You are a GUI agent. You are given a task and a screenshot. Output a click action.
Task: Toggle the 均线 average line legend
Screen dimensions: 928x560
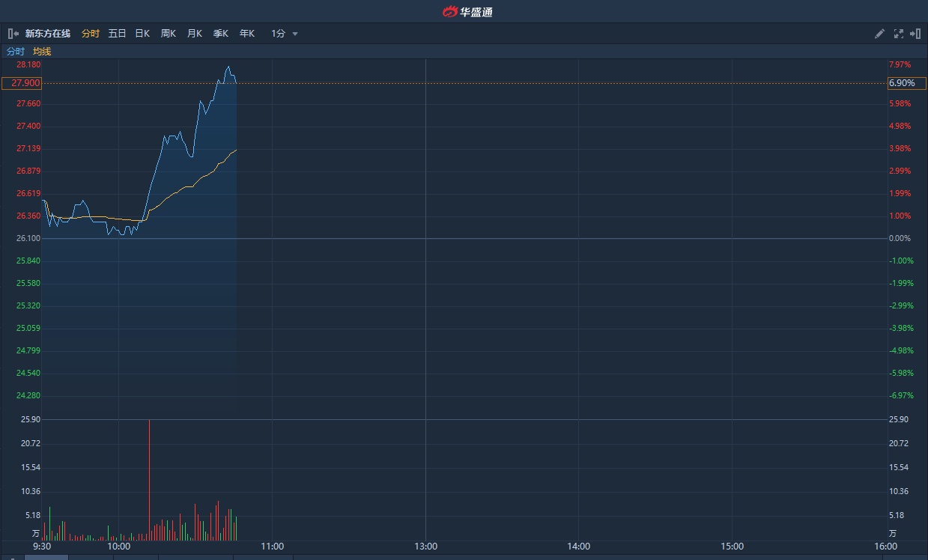pyautogui.click(x=42, y=52)
